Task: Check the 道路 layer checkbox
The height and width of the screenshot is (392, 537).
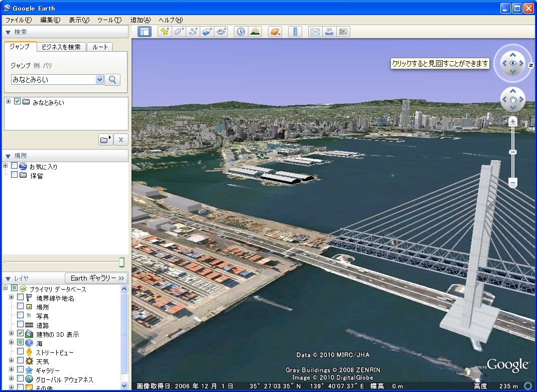Action: (x=21, y=325)
